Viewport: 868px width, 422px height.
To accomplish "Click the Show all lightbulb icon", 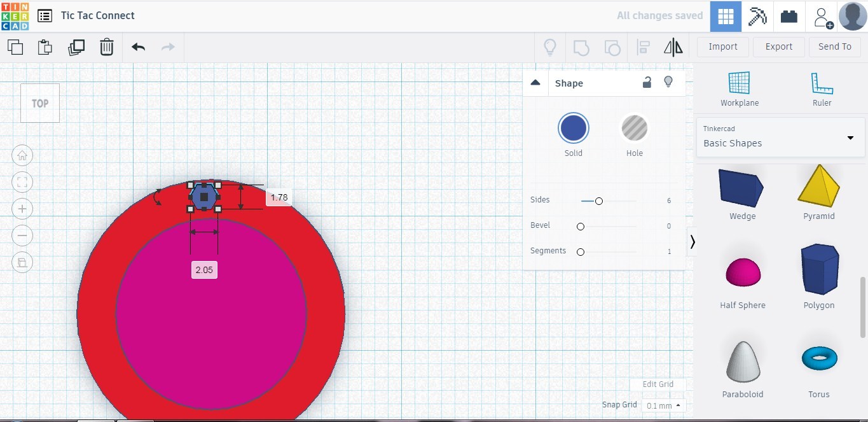I will (x=549, y=47).
